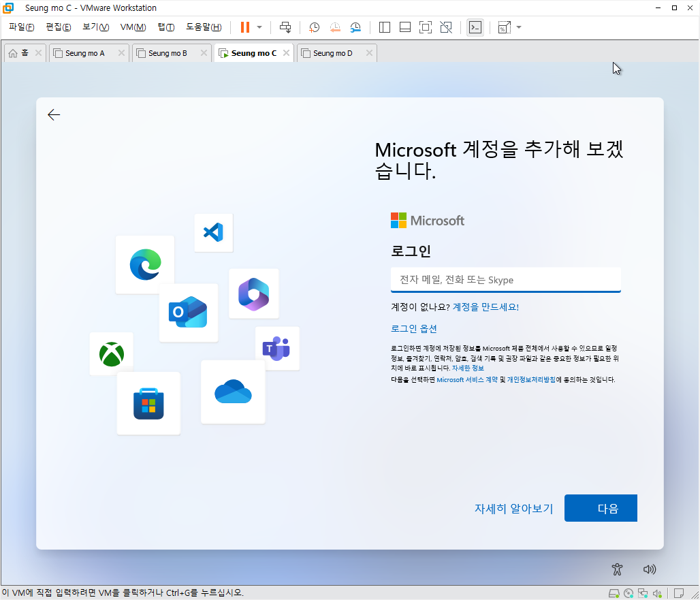
Task: Click the volume icon in setup
Action: tap(649, 569)
